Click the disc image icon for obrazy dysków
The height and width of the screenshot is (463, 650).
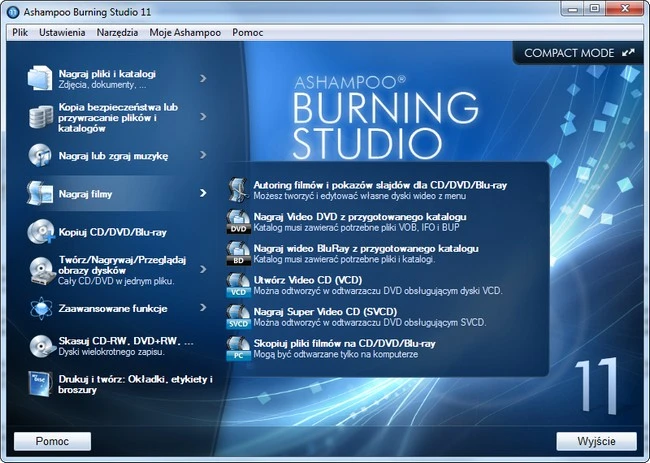pyautogui.click(x=42, y=270)
